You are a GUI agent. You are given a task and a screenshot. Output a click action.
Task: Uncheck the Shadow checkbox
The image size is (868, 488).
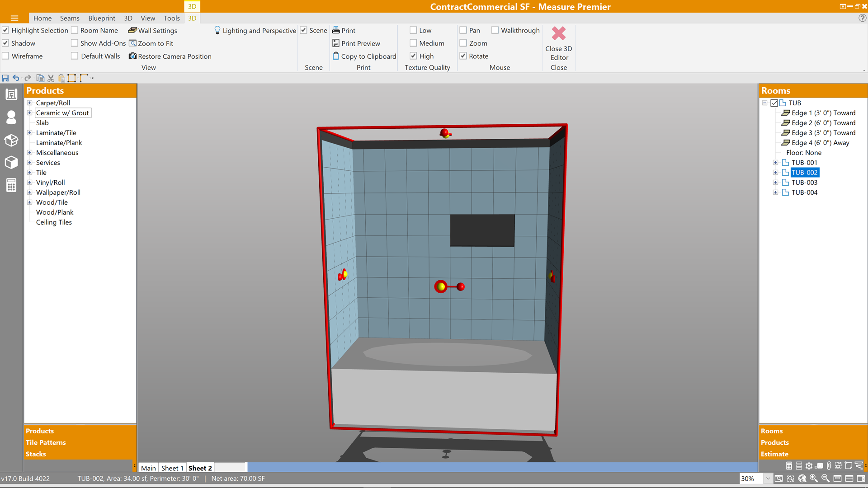[x=6, y=43]
